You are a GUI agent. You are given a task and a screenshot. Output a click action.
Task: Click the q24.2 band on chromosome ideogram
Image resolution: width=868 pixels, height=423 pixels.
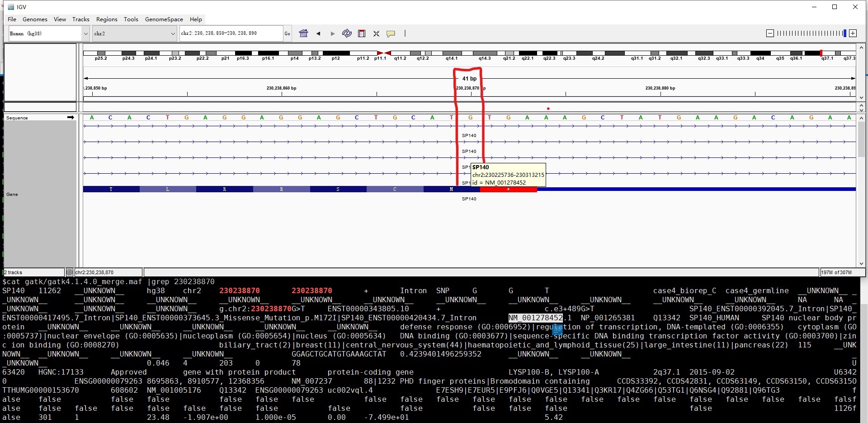598,53
